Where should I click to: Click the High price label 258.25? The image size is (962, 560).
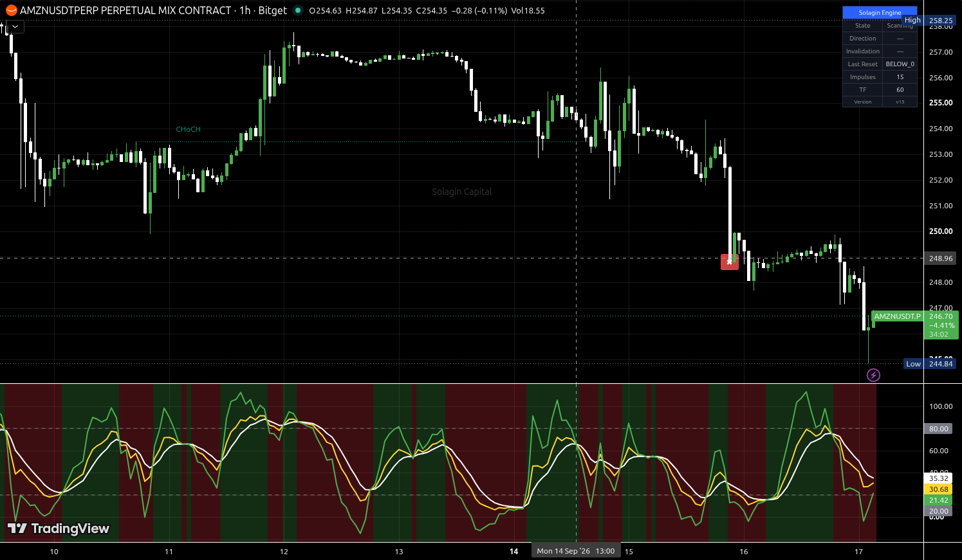(x=941, y=21)
